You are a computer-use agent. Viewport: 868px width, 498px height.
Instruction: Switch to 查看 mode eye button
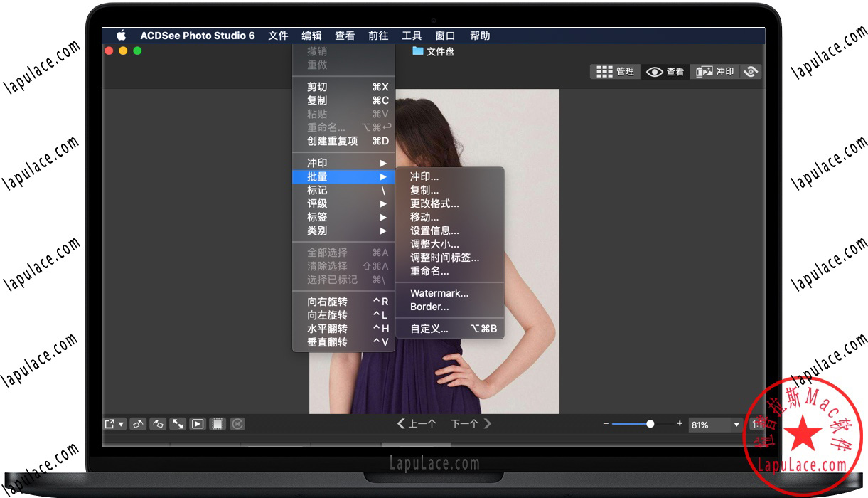tap(665, 72)
